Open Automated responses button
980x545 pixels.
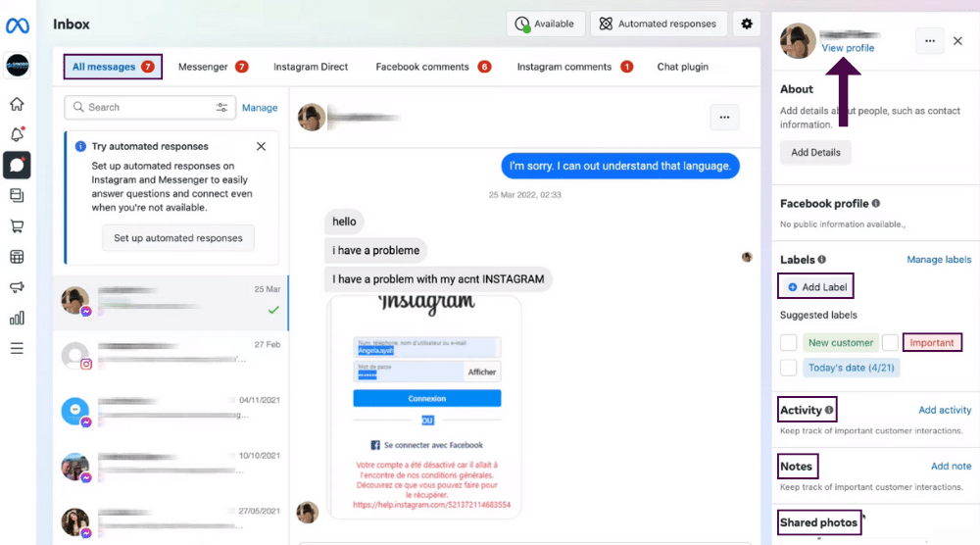659,24
